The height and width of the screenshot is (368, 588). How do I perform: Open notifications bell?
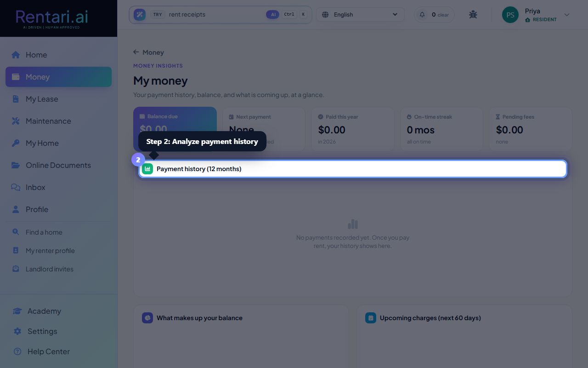[422, 15]
